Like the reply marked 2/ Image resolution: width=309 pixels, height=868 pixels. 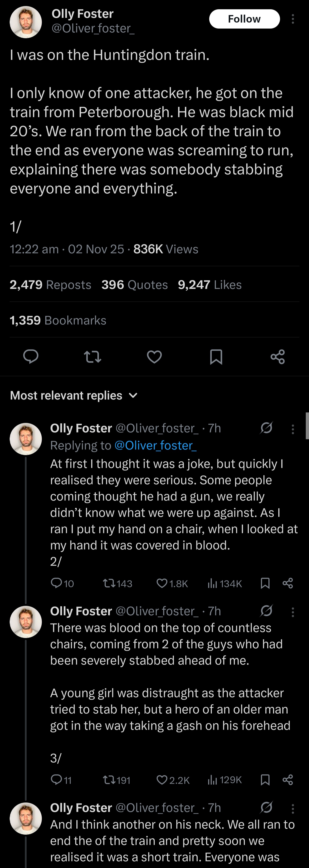(x=162, y=583)
